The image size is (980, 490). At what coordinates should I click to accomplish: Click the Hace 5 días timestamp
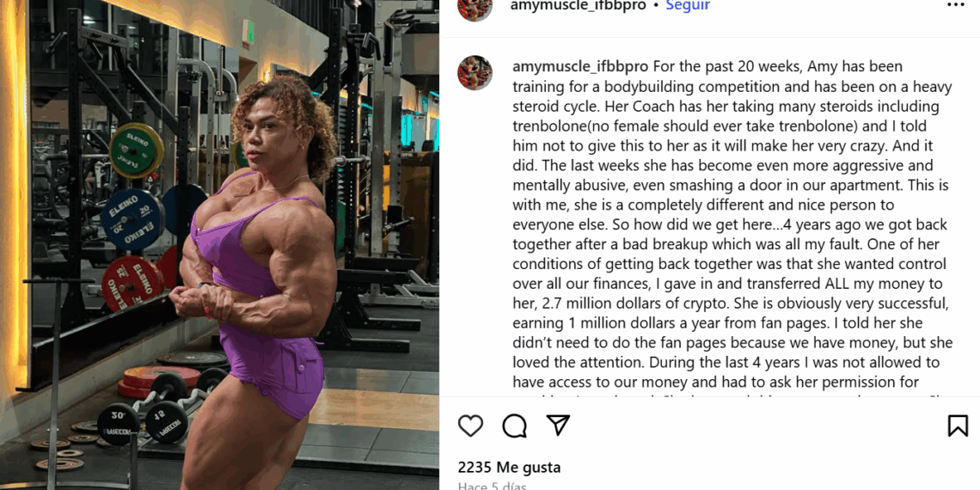pyautogui.click(x=492, y=487)
